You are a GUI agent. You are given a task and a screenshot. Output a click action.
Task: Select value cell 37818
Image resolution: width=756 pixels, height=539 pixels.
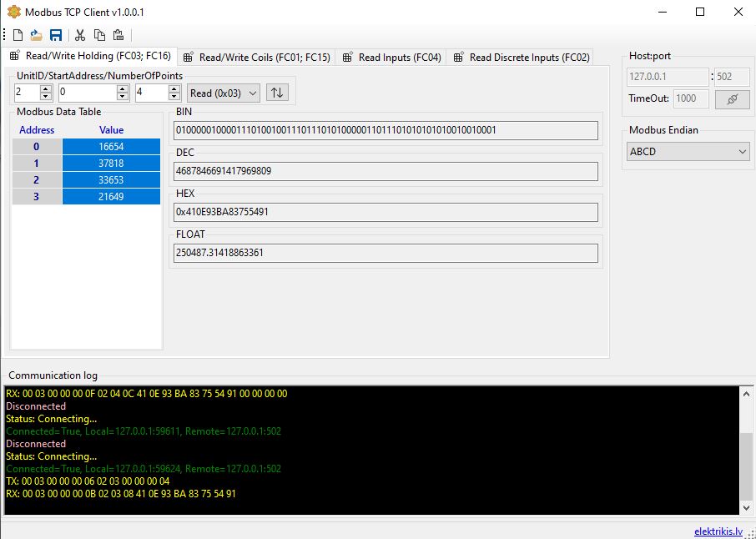111,164
